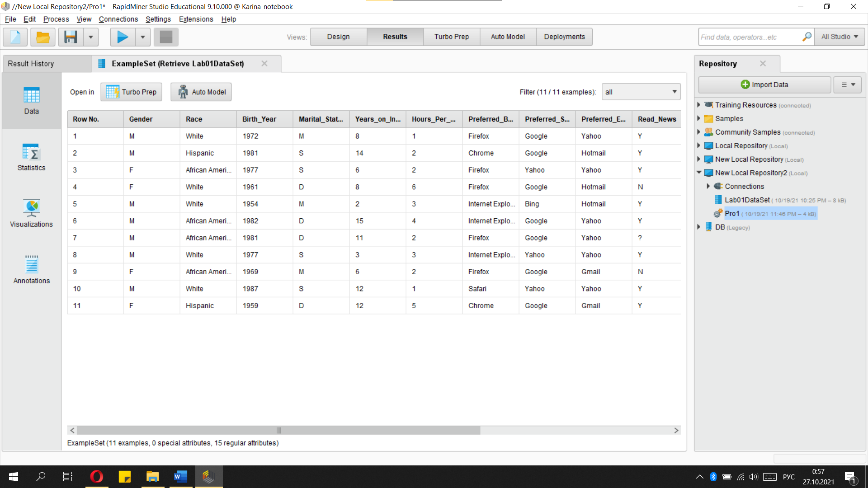868x488 pixels.
Task: Click the volume icon in system tray
Action: pos(753,477)
